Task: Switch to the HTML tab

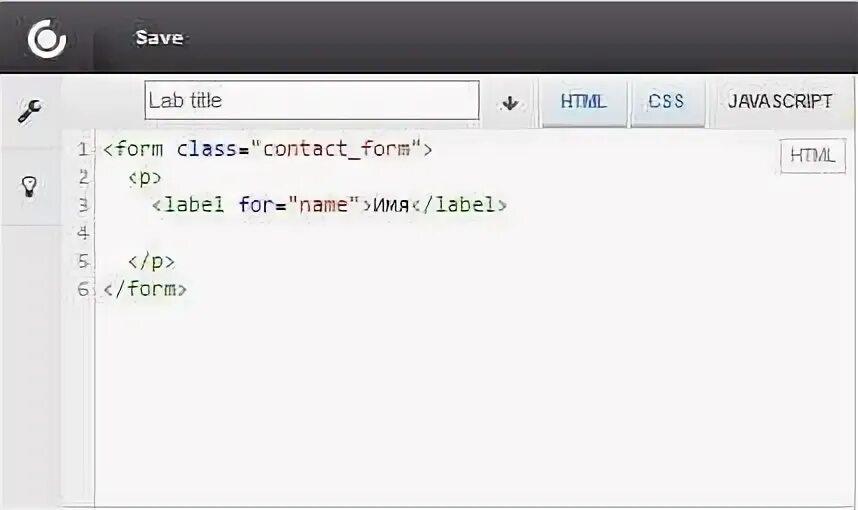Action: (x=583, y=102)
